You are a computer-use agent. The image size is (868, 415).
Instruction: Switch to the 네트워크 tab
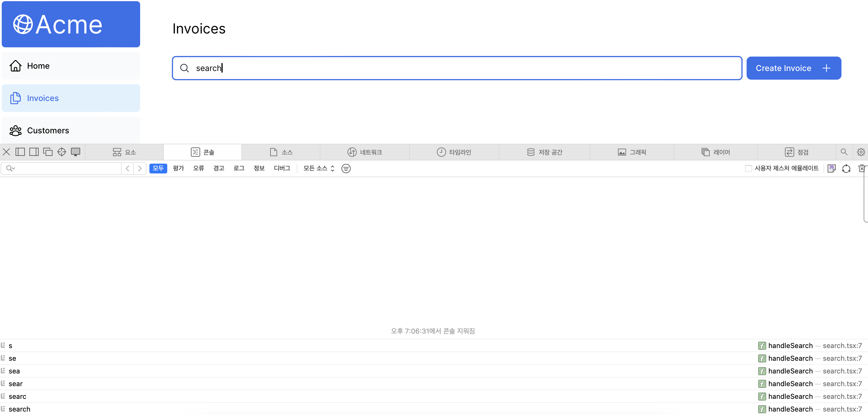click(x=365, y=152)
